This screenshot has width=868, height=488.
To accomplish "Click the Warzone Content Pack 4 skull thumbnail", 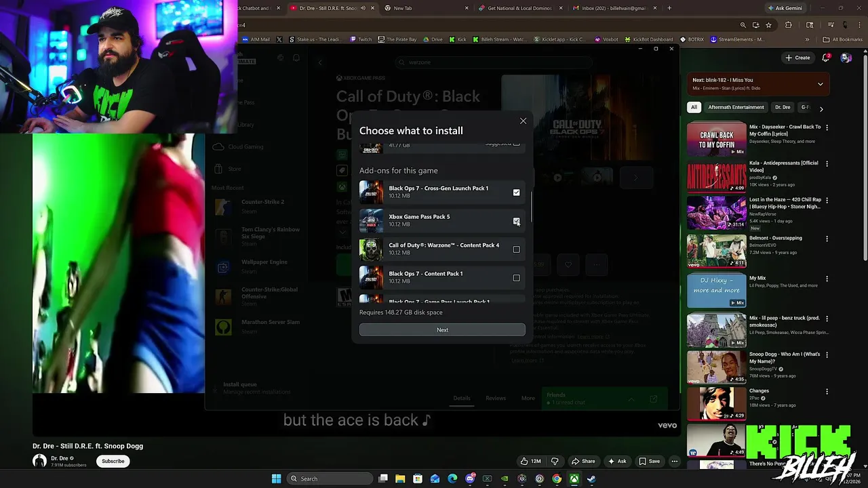I will [371, 249].
